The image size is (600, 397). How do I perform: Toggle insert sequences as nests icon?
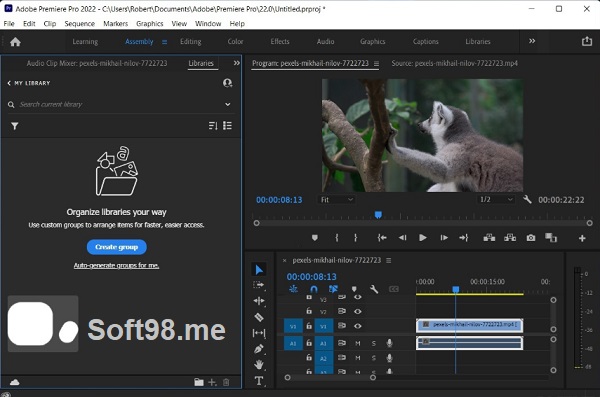(293, 289)
